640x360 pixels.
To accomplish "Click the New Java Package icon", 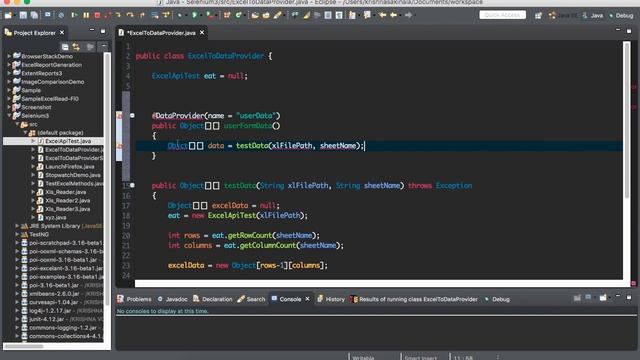I will click(x=227, y=15).
